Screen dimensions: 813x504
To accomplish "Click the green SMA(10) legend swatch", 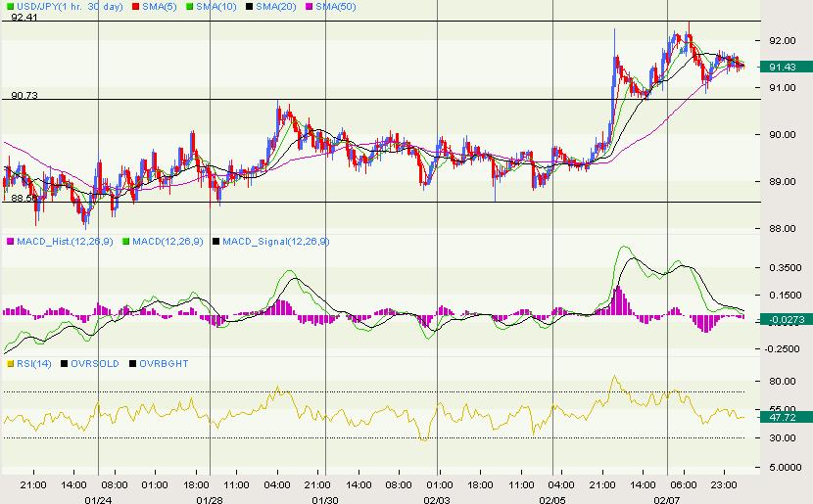I will tap(189, 7).
